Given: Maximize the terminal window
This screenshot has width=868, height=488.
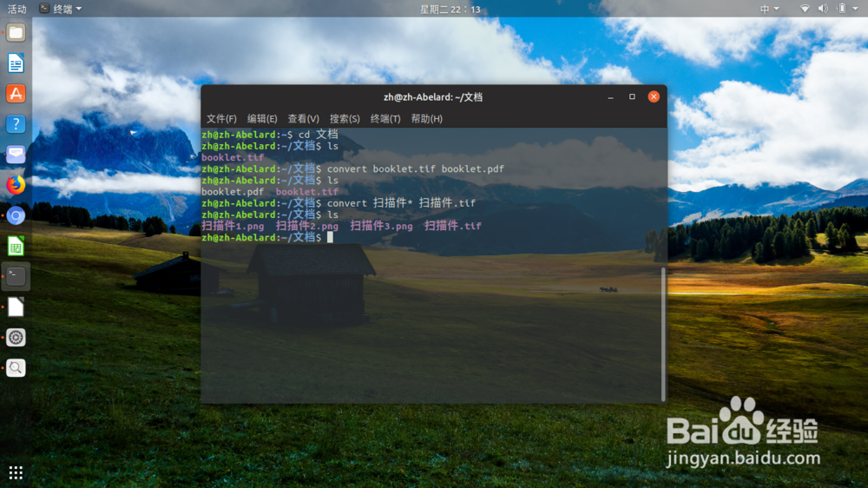Looking at the screenshot, I should tap(632, 96).
